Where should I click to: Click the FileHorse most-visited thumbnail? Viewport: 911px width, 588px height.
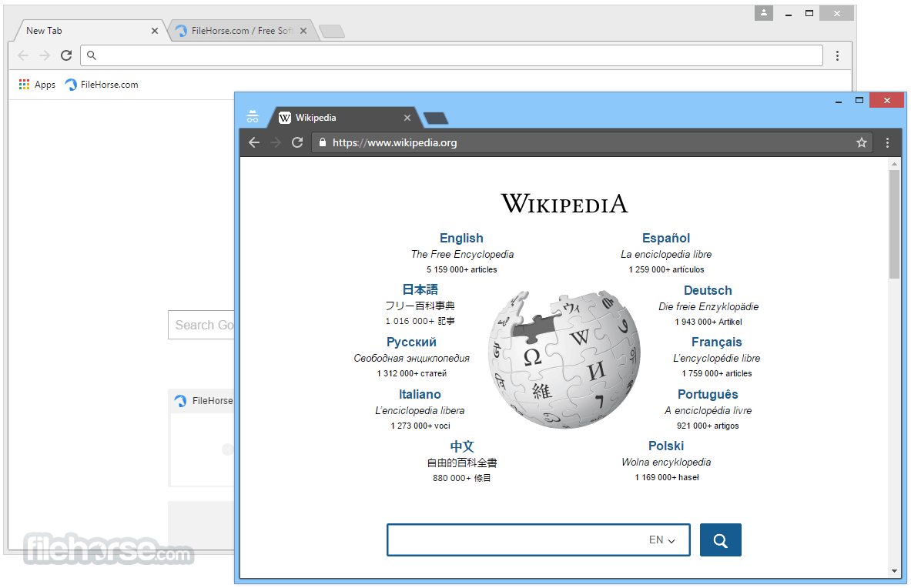202,438
